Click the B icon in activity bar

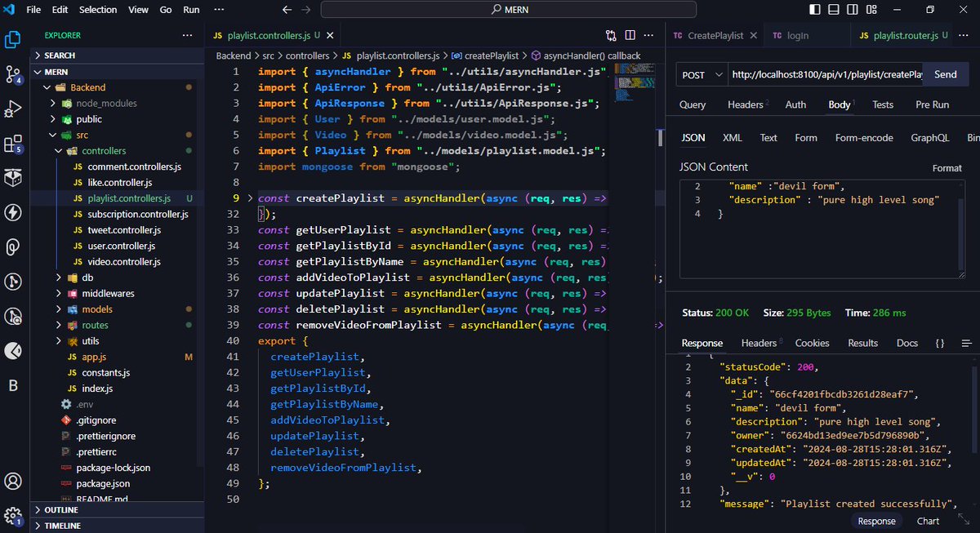coord(13,385)
